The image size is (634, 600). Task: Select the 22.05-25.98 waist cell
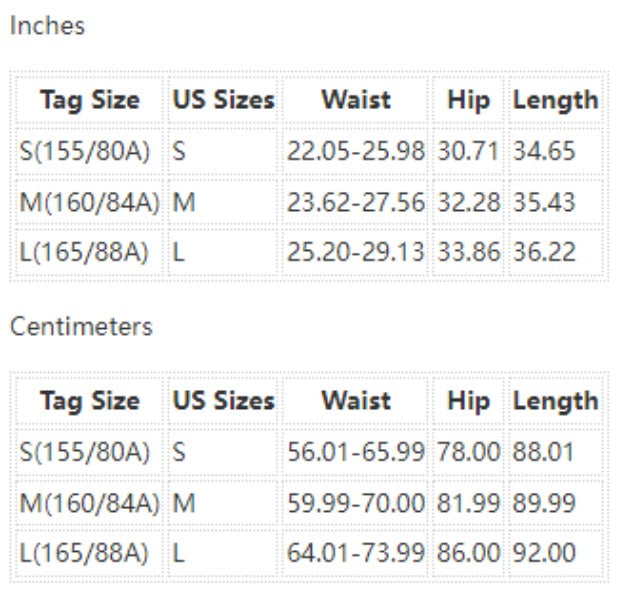[x=355, y=152]
